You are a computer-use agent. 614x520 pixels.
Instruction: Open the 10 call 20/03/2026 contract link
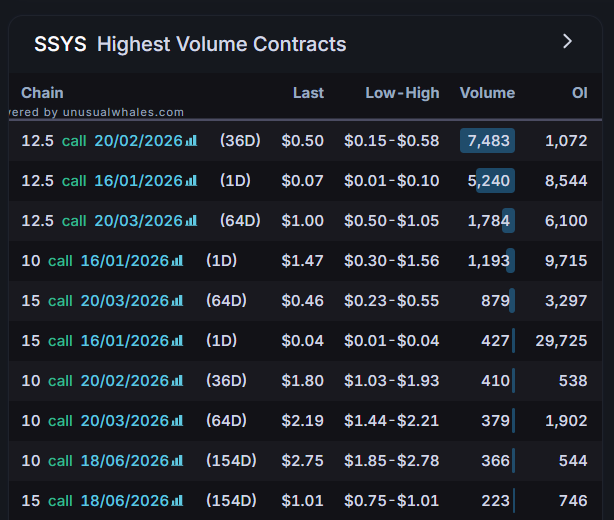click(x=95, y=420)
